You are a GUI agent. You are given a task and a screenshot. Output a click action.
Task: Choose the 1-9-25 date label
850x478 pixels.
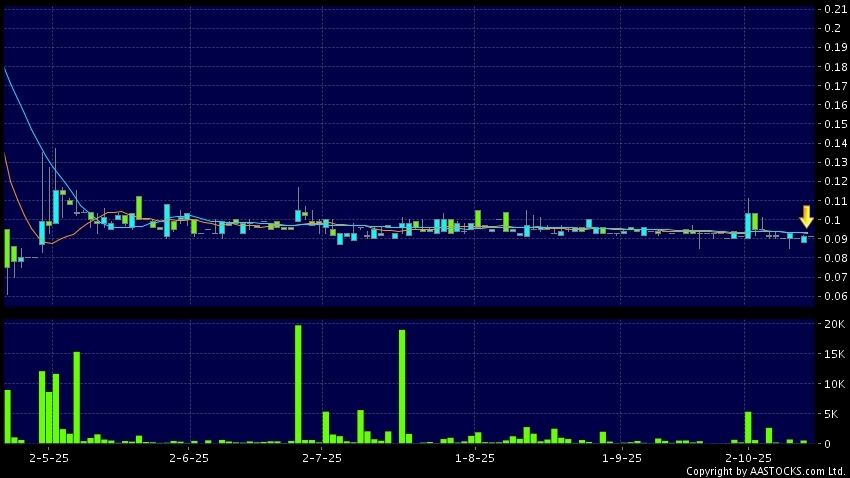coord(621,457)
